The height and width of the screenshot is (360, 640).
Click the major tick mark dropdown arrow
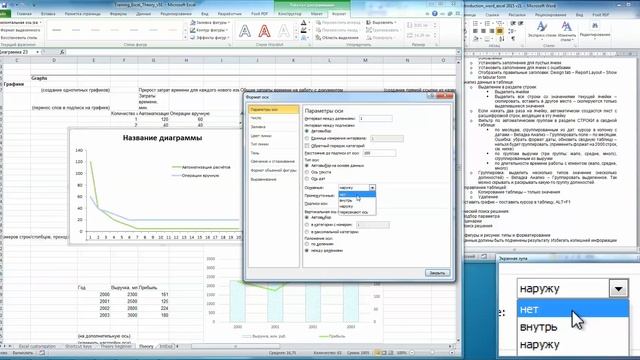coord(372,188)
